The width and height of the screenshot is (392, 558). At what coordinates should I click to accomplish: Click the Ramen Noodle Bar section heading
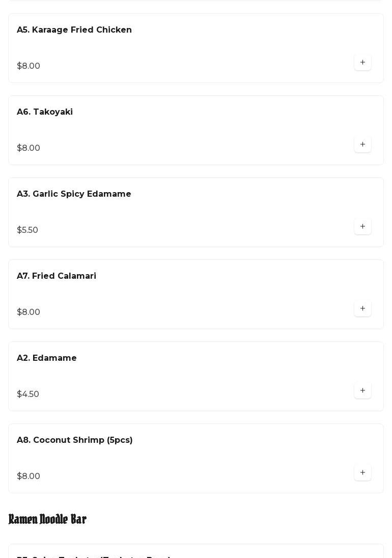pyautogui.click(x=47, y=519)
